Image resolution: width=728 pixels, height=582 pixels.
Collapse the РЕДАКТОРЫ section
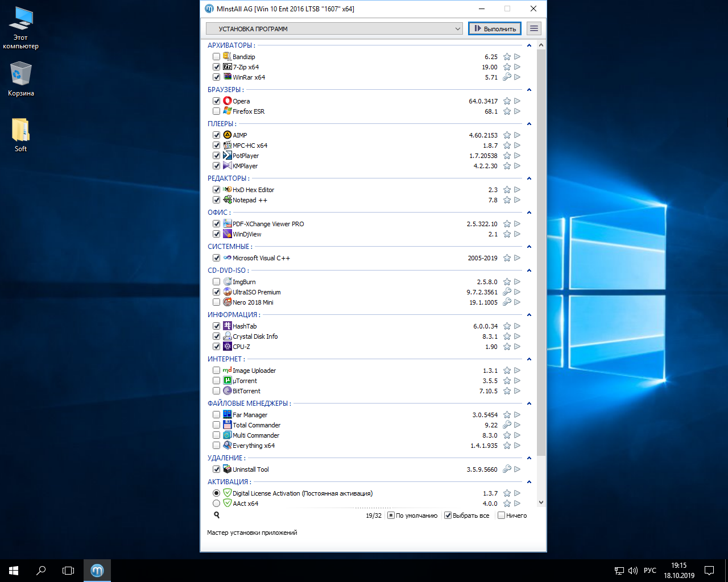[529, 178]
